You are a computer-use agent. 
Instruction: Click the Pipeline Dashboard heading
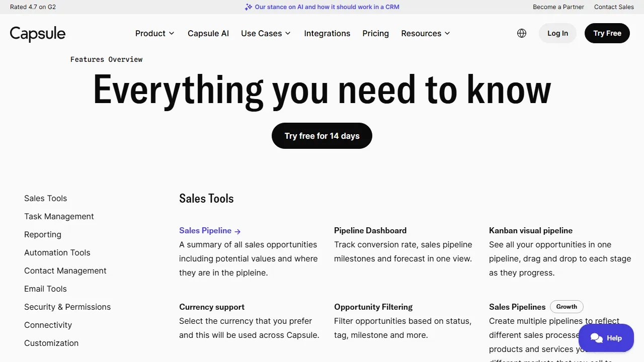[x=370, y=230]
